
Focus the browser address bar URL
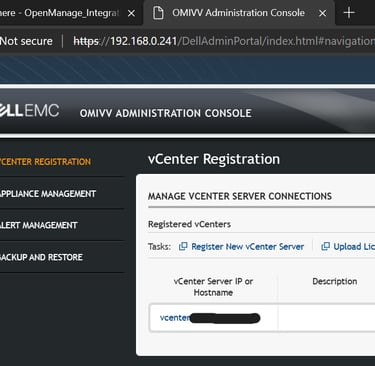[x=224, y=41]
